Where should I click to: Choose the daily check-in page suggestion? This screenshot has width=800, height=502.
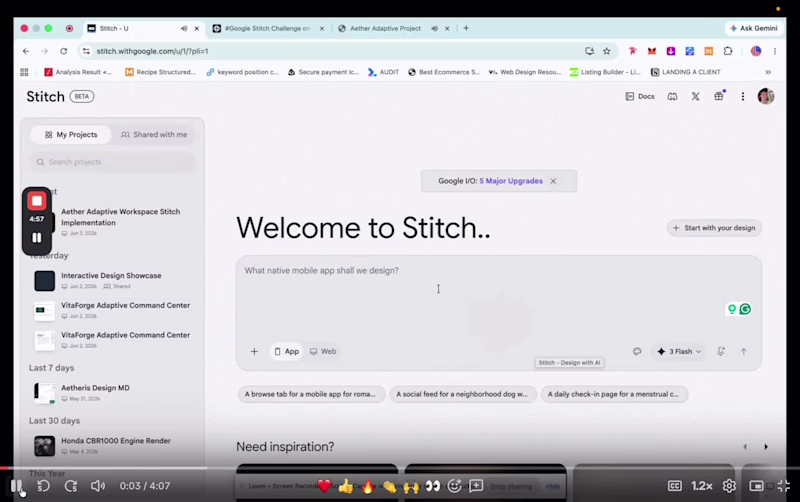pos(614,394)
